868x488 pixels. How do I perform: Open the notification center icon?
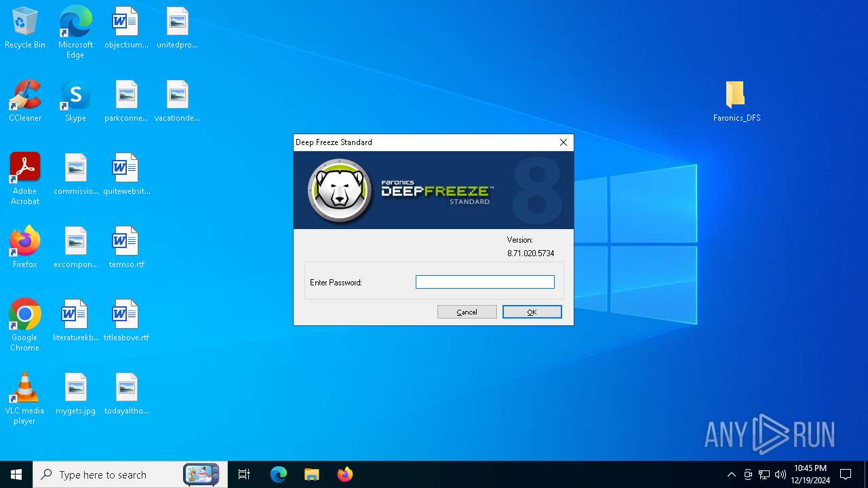pos(846,474)
